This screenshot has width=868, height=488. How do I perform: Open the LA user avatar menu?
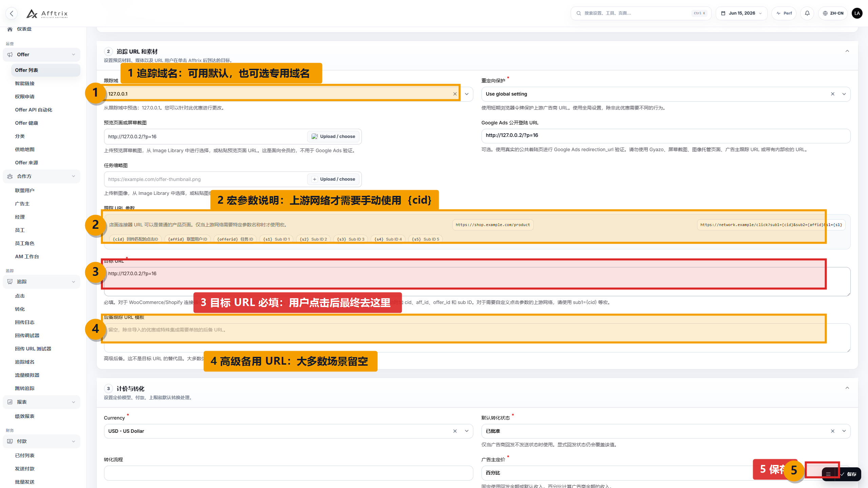pos(857,13)
